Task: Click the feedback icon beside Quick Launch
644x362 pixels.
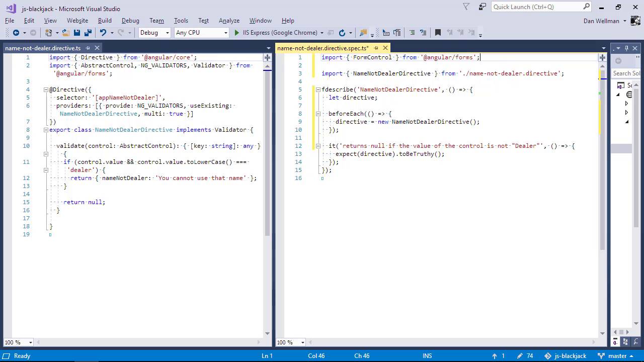Action: point(482,7)
